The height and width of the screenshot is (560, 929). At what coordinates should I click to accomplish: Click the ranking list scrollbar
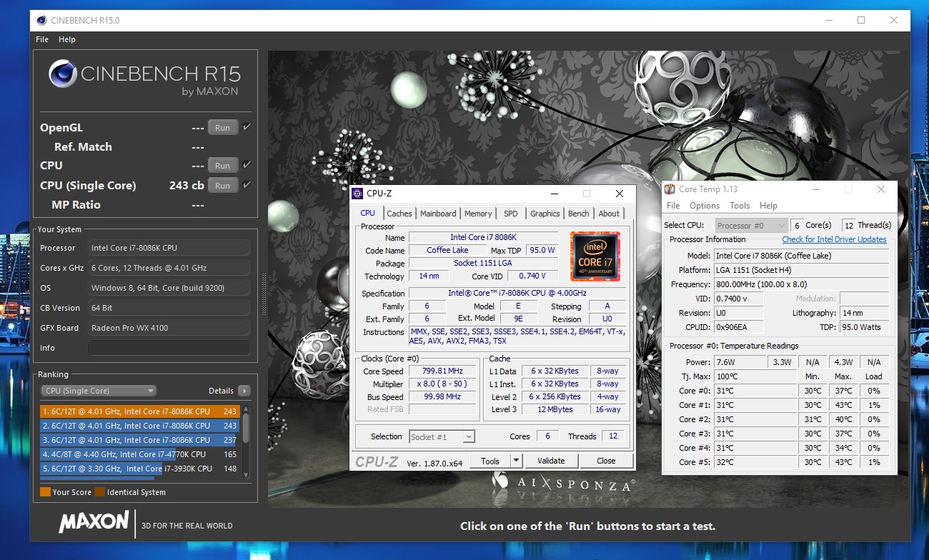[x=246, y=443]
